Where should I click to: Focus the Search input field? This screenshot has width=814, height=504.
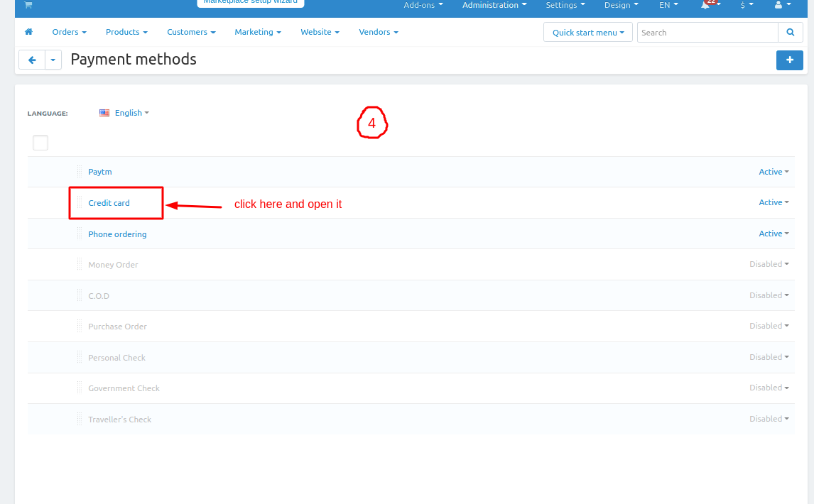[x=707, y=32]
